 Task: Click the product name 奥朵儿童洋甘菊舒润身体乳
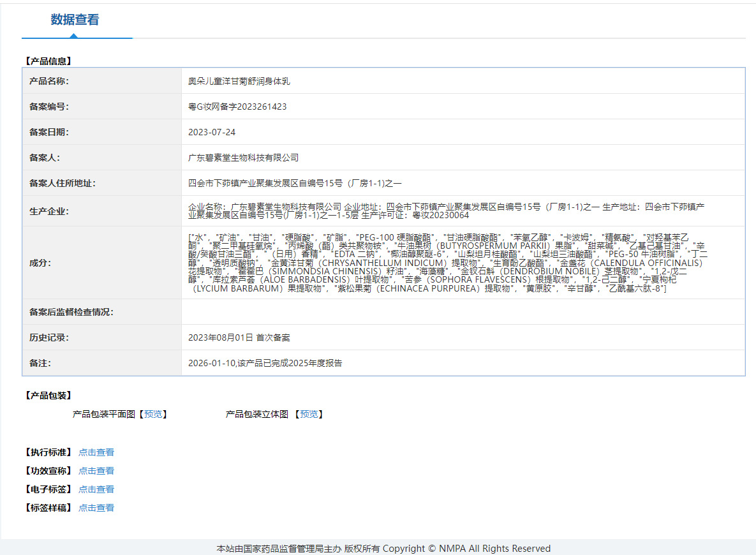239,81
